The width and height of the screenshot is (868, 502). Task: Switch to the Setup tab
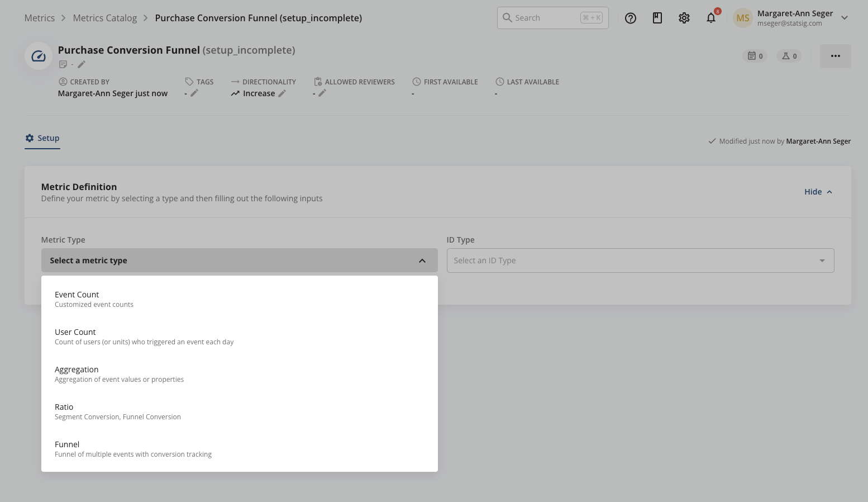tap(42, 138)
